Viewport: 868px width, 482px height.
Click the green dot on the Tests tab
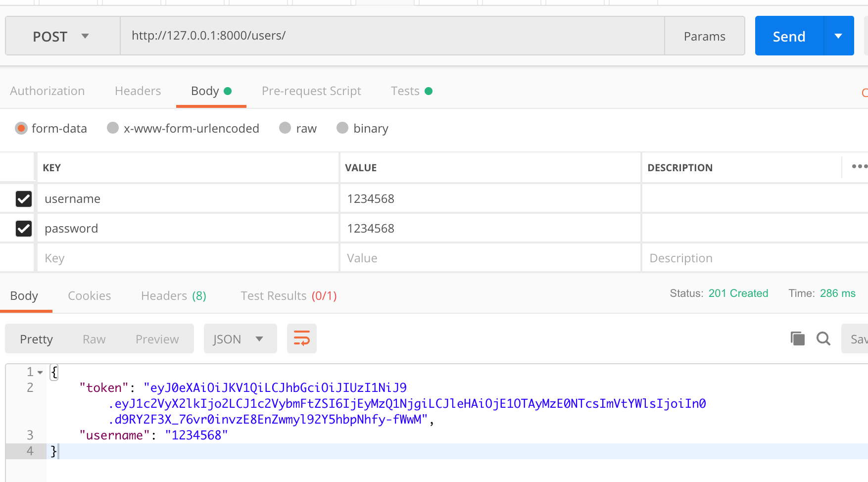pyautogui.click(x=429, y=91)
